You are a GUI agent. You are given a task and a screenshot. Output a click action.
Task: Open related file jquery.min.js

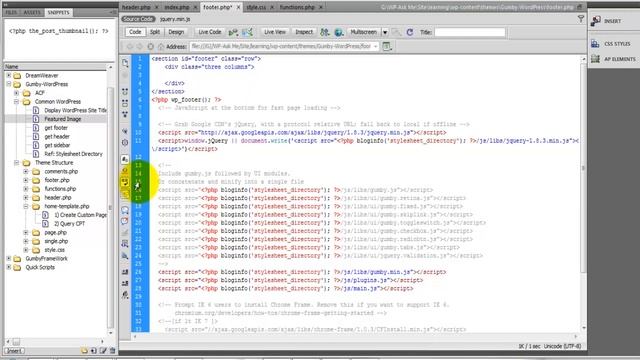point(175,19)
